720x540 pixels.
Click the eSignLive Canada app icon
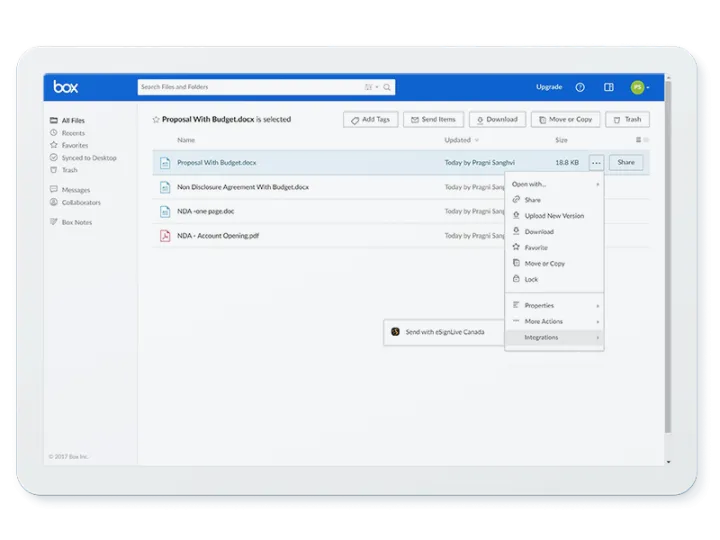coord(395,332)
